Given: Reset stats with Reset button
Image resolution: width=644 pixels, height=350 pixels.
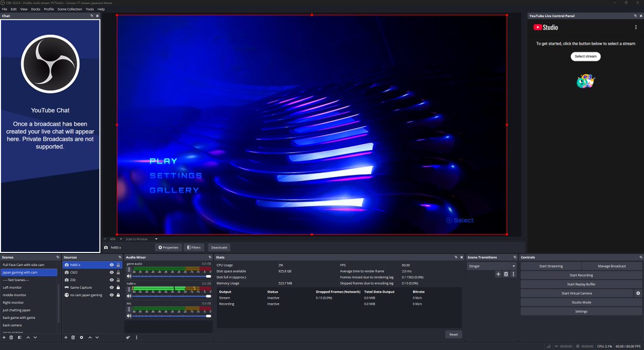Looking at the screenshot, I should (453, 334).
